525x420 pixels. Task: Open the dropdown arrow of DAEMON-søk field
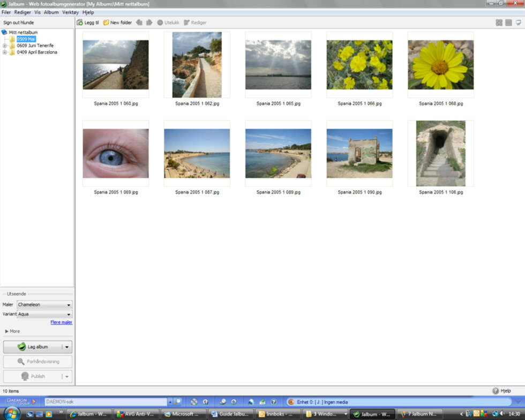[170, 402]
